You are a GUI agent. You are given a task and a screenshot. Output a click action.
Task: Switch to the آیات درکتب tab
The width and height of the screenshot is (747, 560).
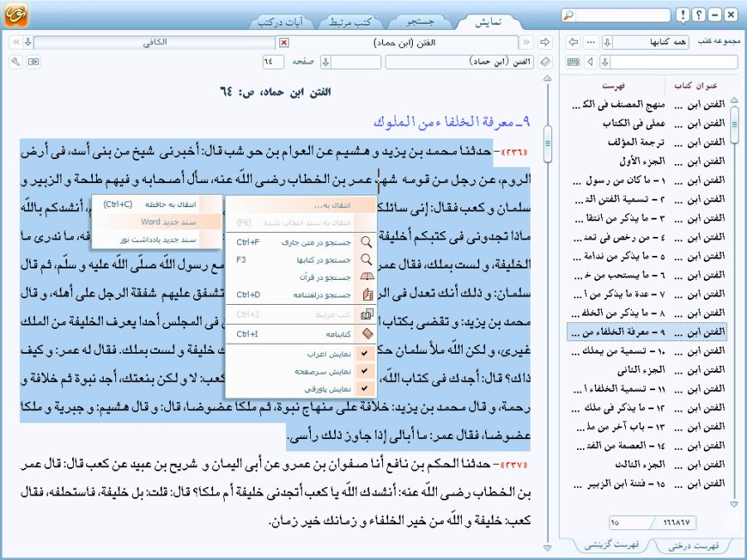point(280,22)
